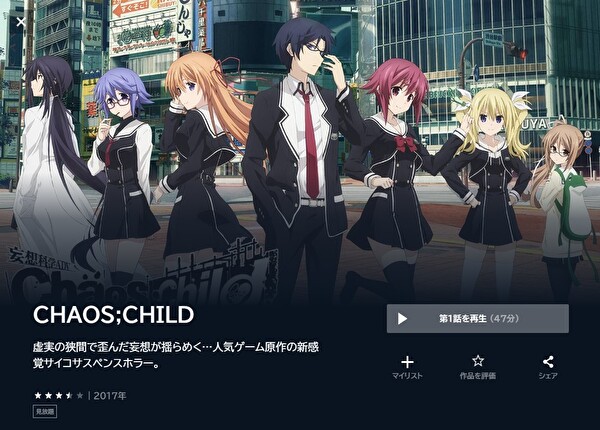This screenshot has width=600, height=430.
Task: Close the CHAOS;CHILD detail overlay
Action: coord(21,22)
